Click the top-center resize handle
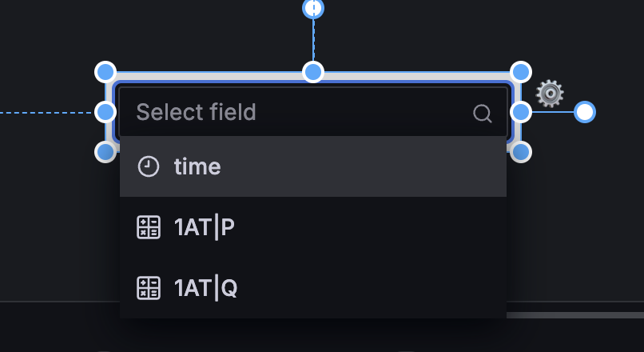 point(313,72)
